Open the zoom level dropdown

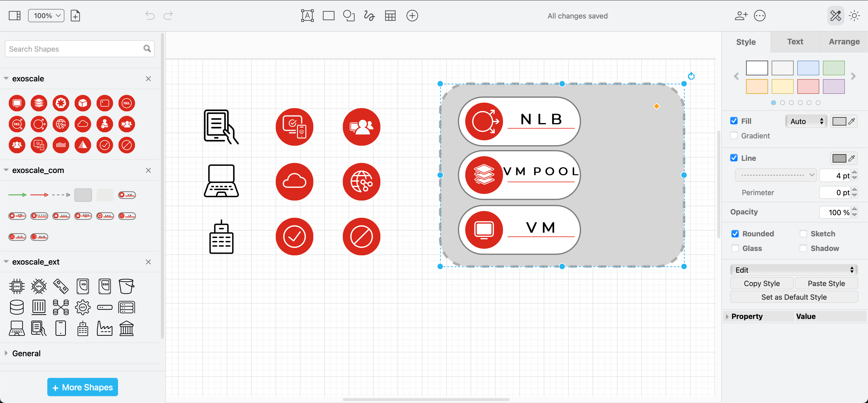[46, 16]
